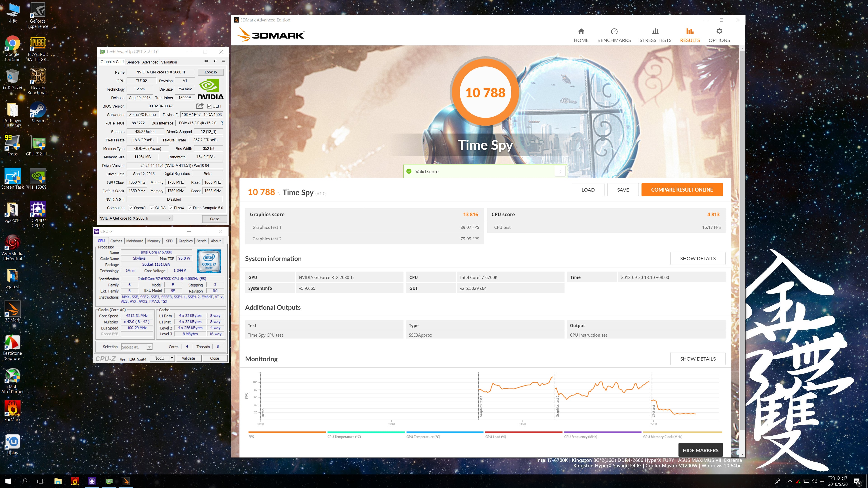868x488 pixels.
Task: Click the Lookup button in GPU-Z
Action: 211,72
